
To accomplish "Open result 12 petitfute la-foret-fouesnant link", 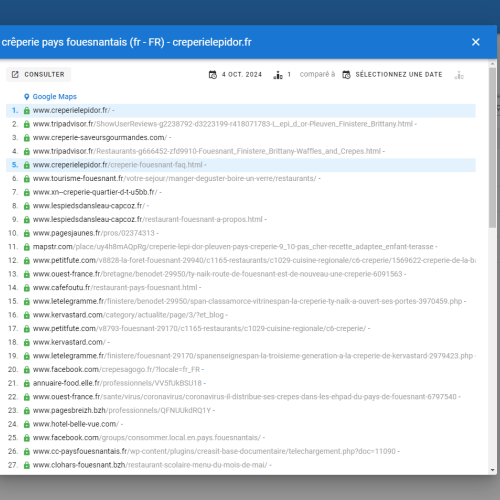I will pyautogui.click(x=254, y=261).
